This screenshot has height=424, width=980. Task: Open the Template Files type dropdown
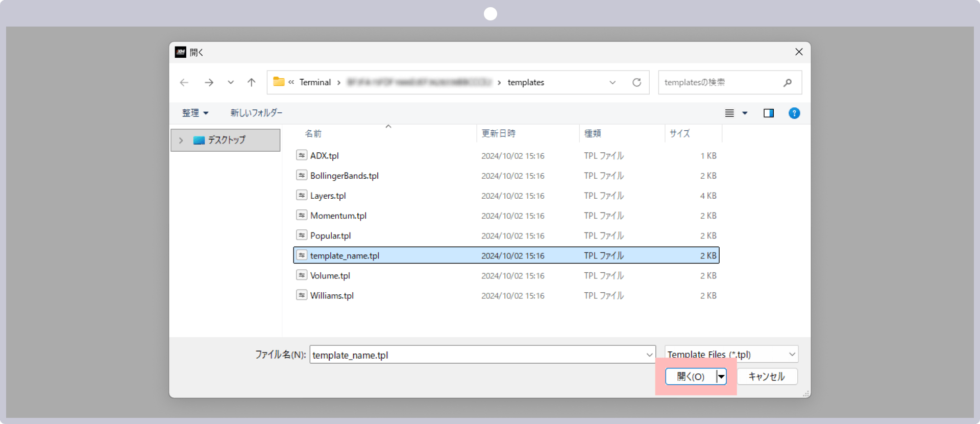[731, 354]
